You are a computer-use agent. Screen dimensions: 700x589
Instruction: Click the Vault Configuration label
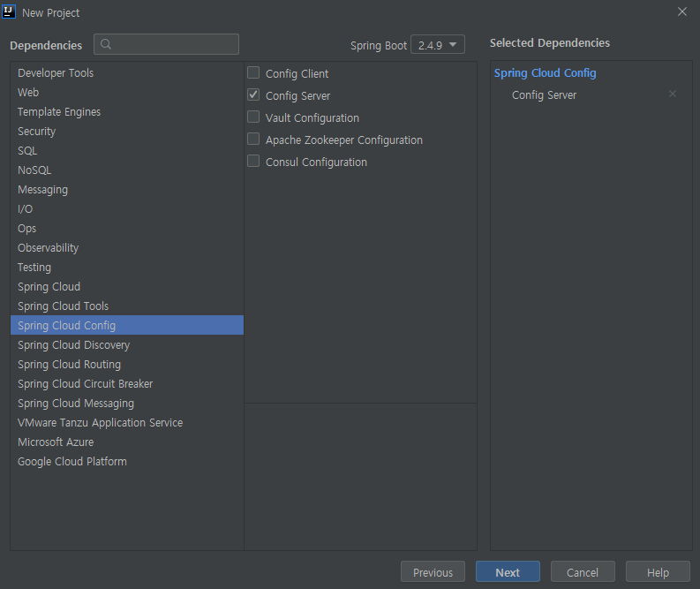point(312,118)
